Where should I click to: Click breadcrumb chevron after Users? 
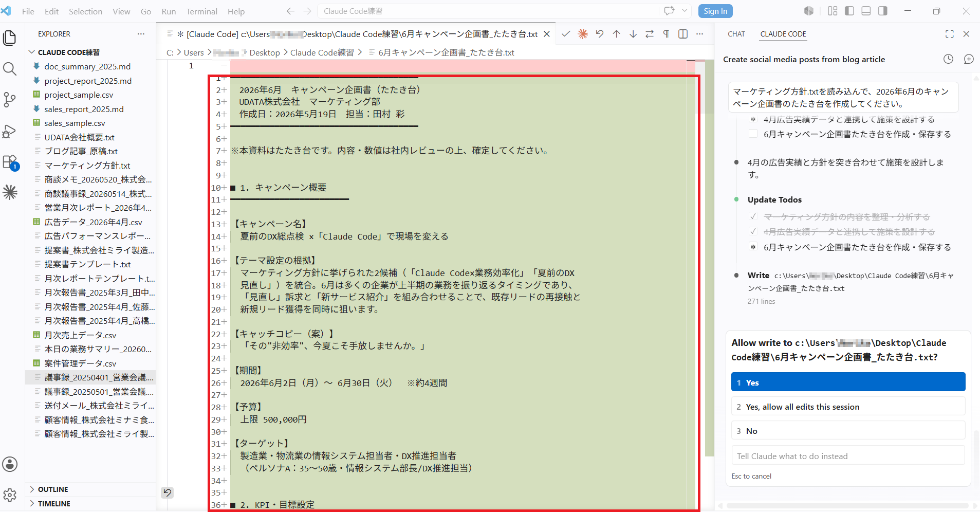coord(209,52)
